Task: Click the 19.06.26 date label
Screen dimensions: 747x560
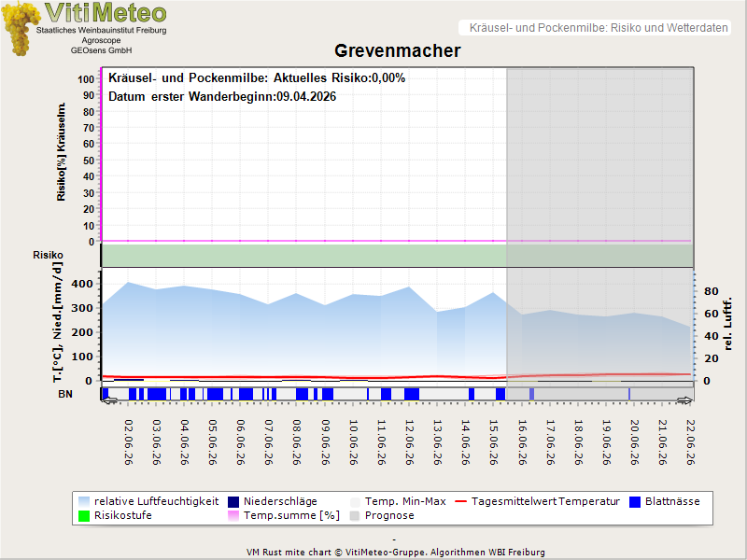Action: [x=606, y=441]
